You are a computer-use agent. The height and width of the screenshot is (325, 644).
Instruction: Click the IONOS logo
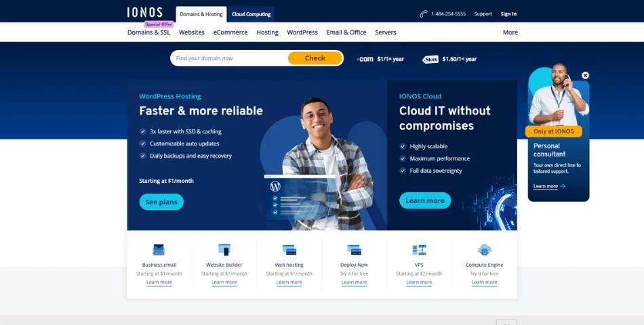(144, 12)
